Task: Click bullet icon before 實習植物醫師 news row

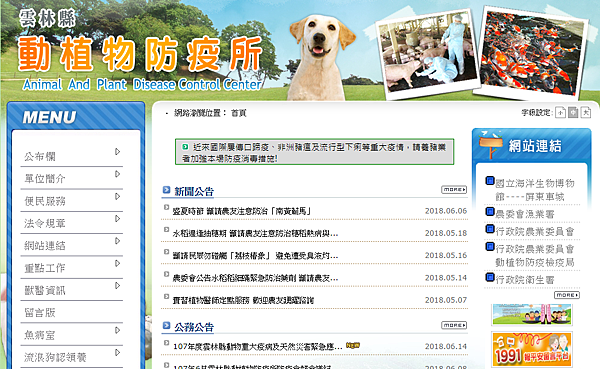Action: [x=166, y=296]
